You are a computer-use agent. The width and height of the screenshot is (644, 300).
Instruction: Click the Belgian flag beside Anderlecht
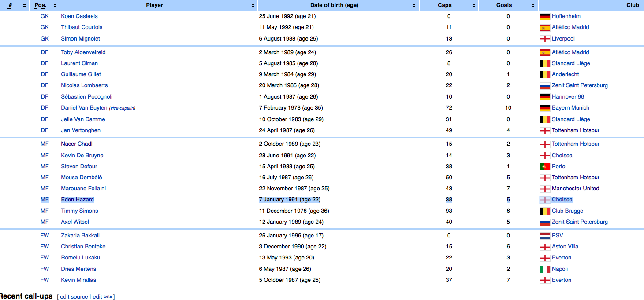click(545, 74)
